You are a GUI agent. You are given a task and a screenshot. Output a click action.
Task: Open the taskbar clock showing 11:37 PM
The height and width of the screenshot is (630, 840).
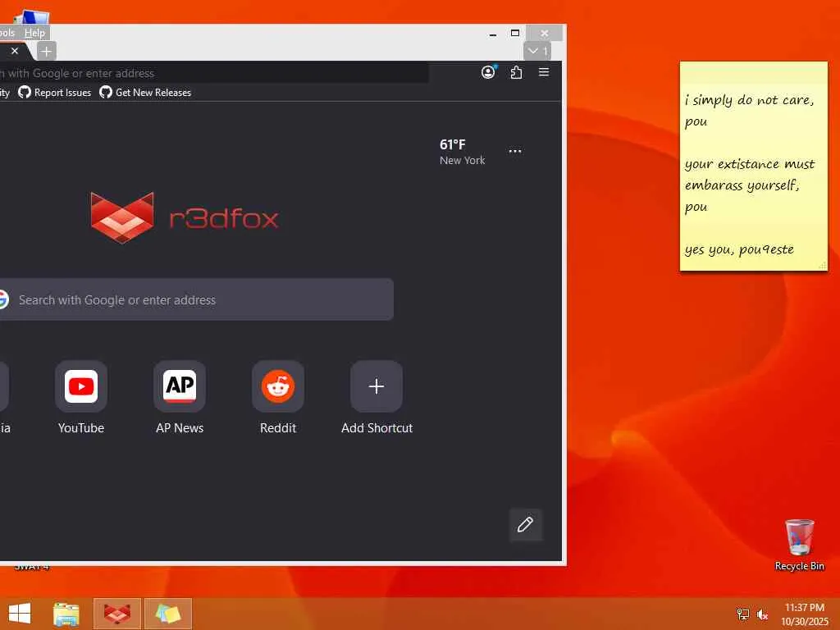tap(805, 614)
